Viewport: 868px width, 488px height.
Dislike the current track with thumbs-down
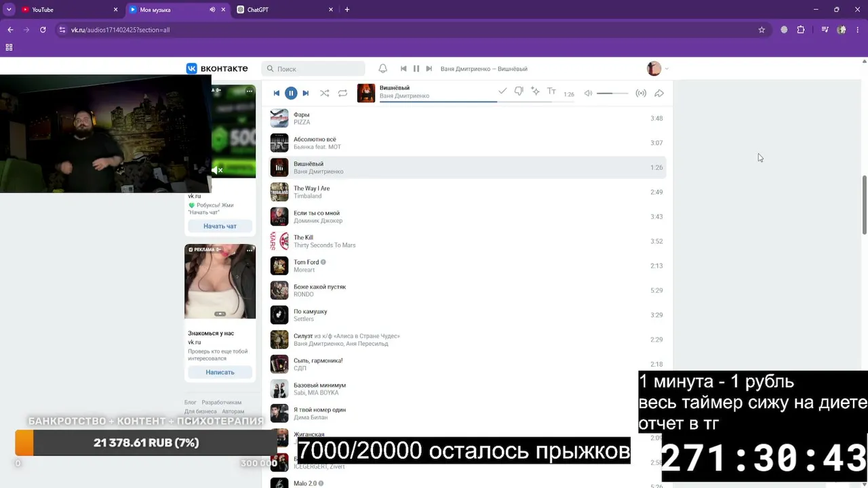point(519,91)
